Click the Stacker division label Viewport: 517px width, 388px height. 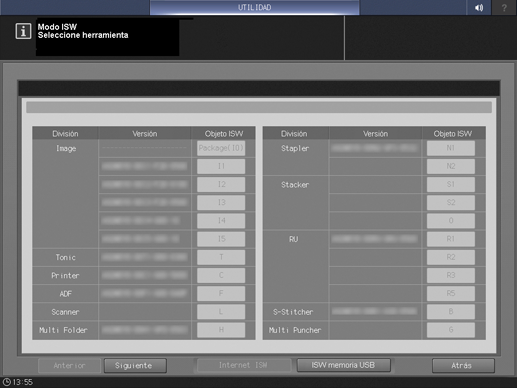point(295,185)
